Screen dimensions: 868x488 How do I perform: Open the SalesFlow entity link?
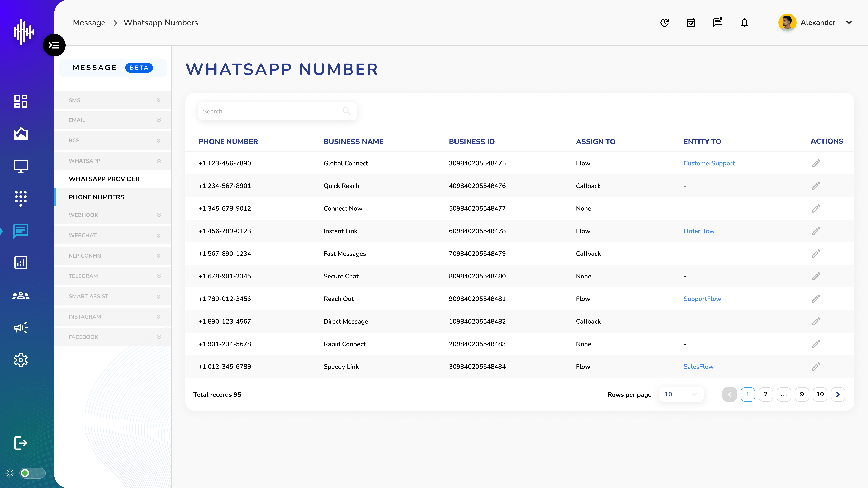[698, 366]
